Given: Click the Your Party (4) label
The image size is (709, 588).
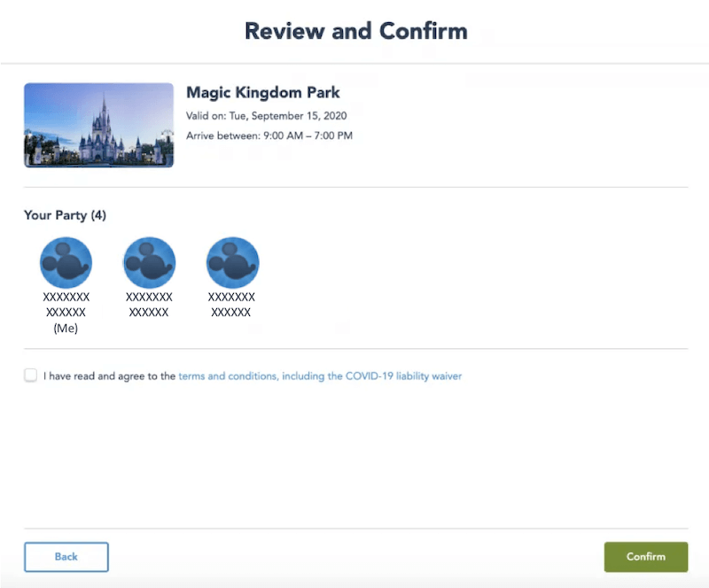Looking at the screenshot, I should (x=65, y=215).
